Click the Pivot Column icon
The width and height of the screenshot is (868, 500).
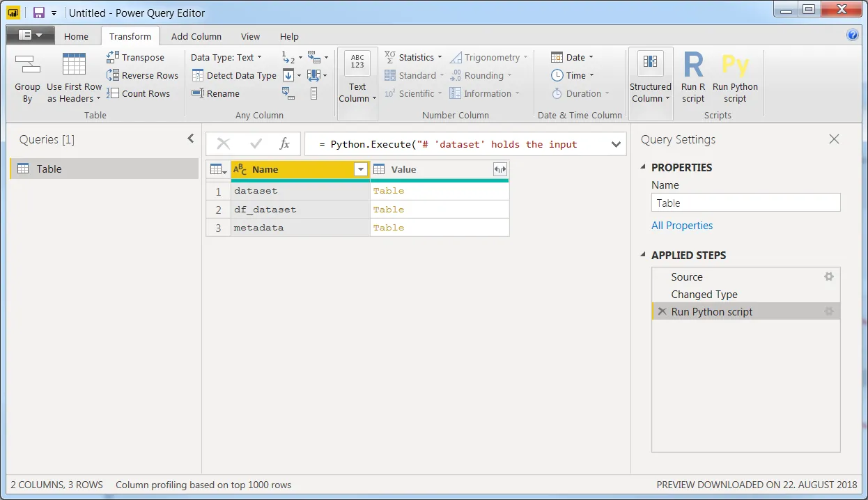click(288, 93)
